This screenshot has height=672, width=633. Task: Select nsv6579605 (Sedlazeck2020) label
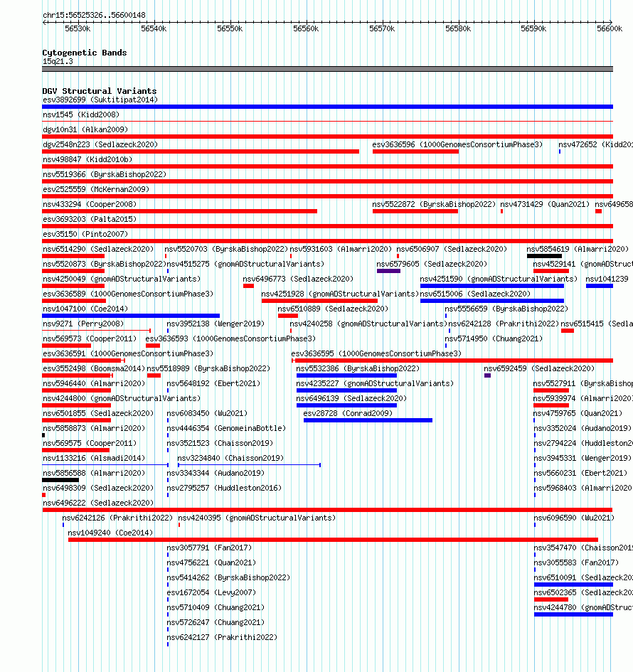[432, 265]
